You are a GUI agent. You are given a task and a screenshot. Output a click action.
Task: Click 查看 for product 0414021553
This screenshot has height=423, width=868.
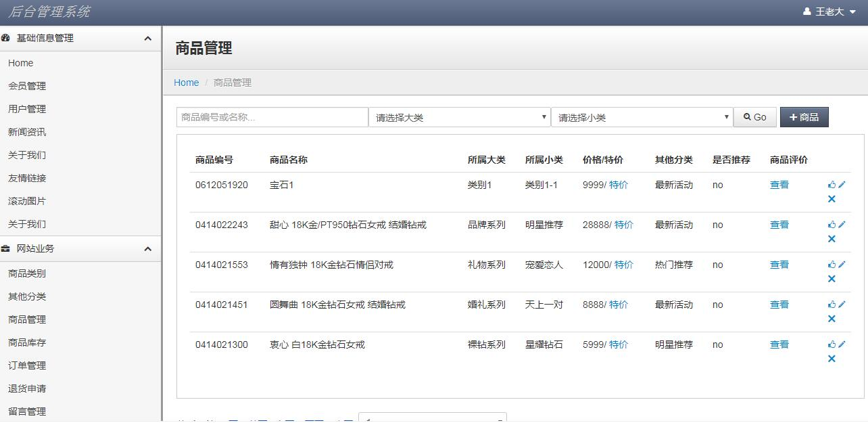click(x=779, y=265)
